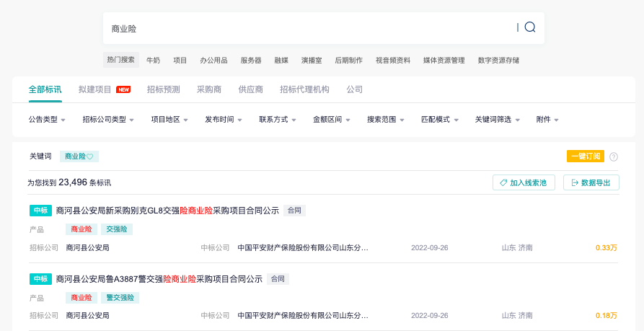Image resolution: width=644 pixels, height=331 pixels.
Task: Click the heart icon on 商业险 keyword
Action: coord(90,156)
